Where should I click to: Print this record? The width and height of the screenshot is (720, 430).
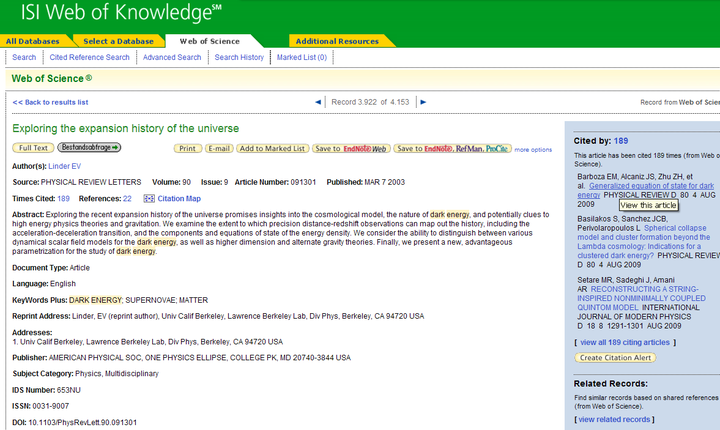click(187, 148)
